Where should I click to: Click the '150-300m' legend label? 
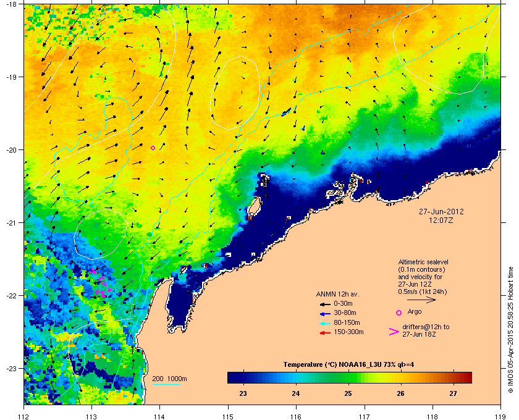(348, 332)
